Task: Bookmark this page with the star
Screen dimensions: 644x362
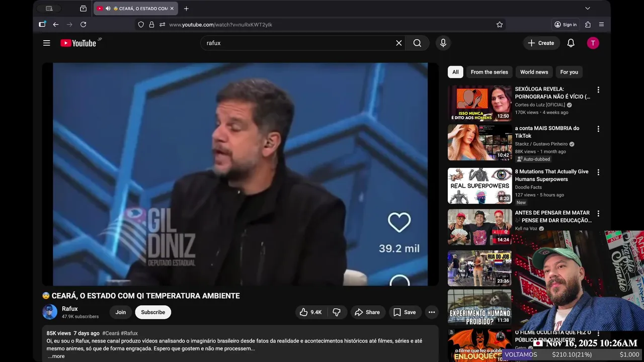Action: [x=500, y=25]
